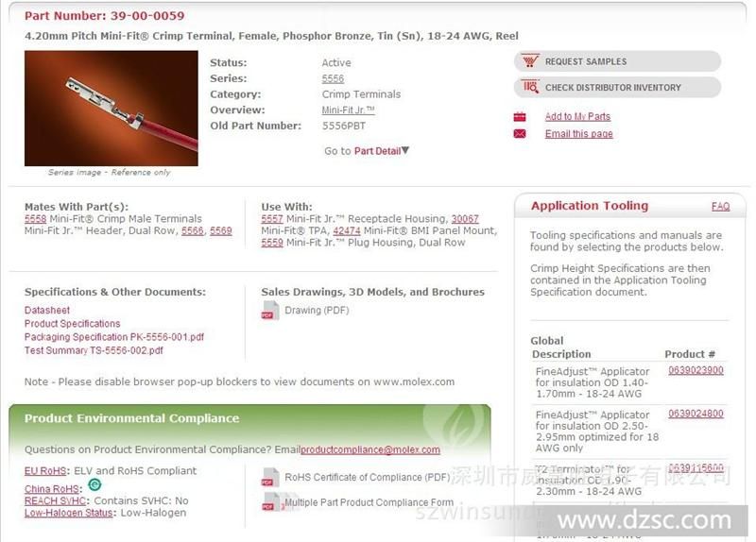The image size is (756, 542).
Task: Open the 30067 Mini-Fit TPA link
Action: tap(465, 219)
